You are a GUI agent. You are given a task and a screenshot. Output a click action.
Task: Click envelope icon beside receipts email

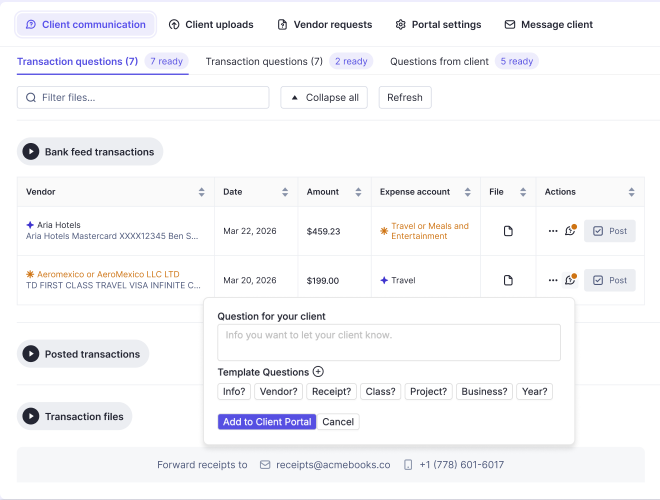[x=265, y=465]
